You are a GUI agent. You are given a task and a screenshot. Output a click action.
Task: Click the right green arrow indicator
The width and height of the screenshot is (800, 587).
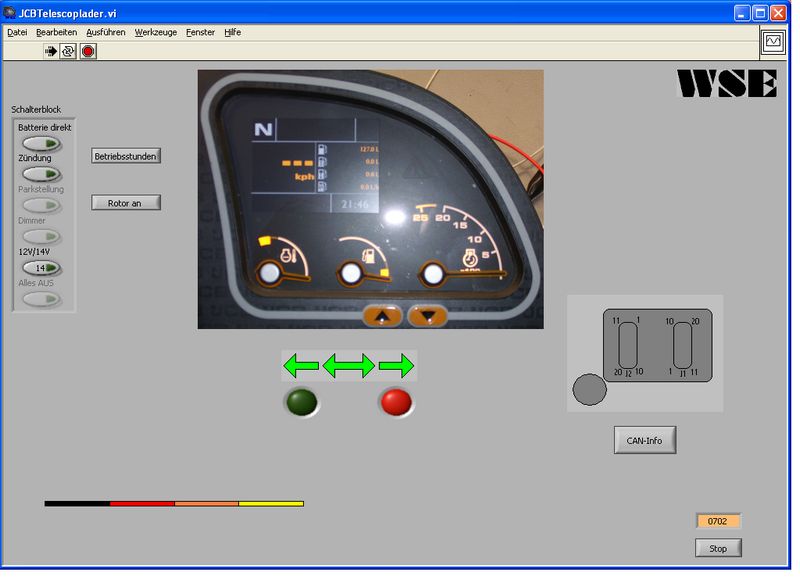point(396,366)
